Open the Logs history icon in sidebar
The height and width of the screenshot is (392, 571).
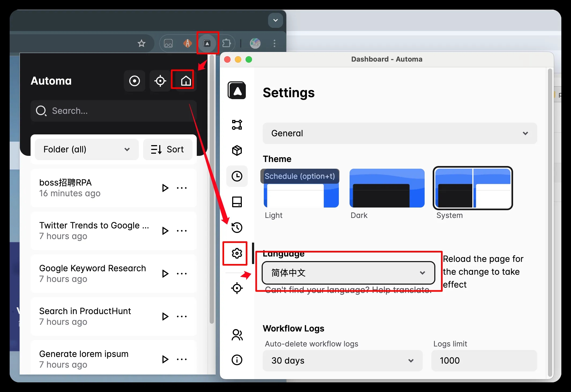[237, 228]
